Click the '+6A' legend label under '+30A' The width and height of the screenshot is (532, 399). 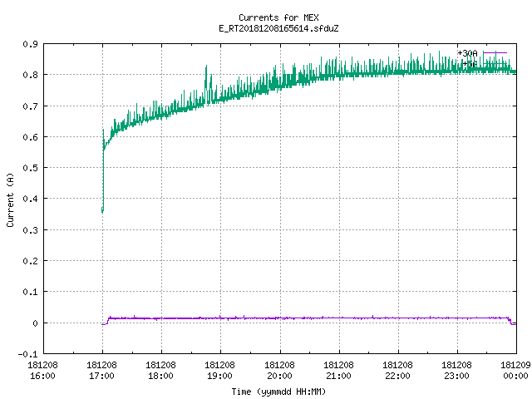coord(470,64)
